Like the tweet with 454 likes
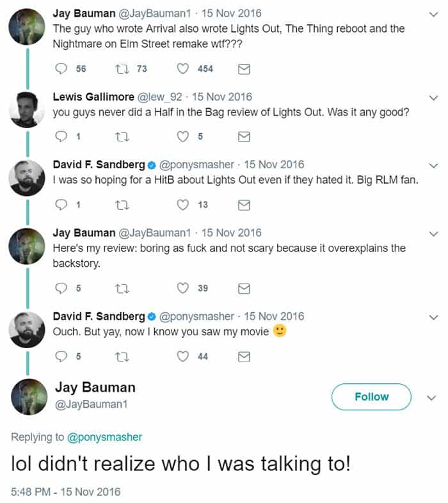 [x=184, y=68]
